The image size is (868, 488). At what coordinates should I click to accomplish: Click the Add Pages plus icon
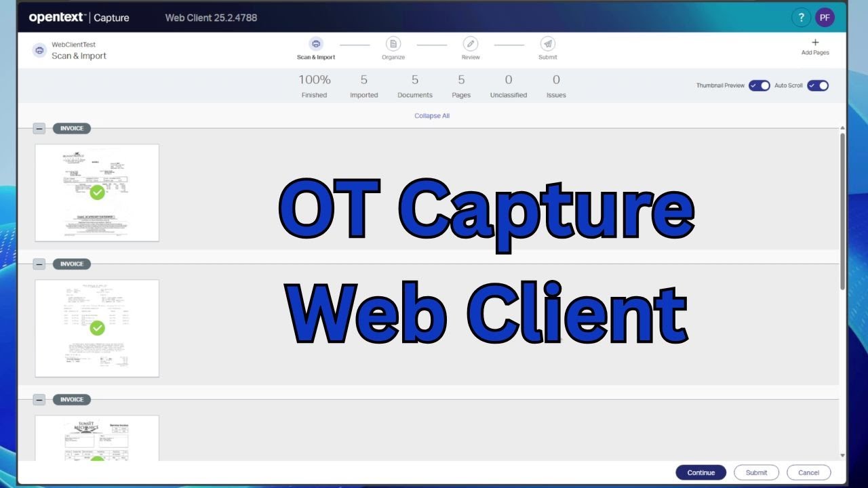pyautogui.click(x=815, y=42)
